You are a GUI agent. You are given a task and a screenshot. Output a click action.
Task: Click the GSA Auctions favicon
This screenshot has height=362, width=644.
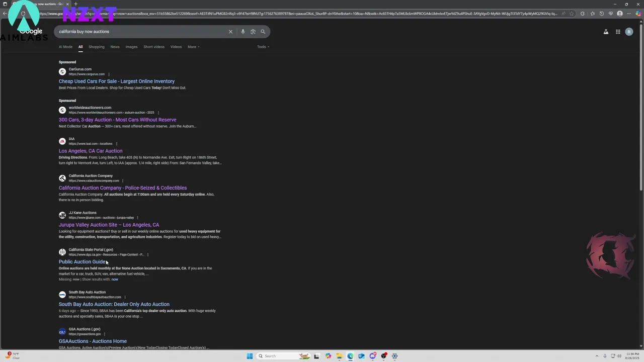pyautogui.click(x=62, y=332)
